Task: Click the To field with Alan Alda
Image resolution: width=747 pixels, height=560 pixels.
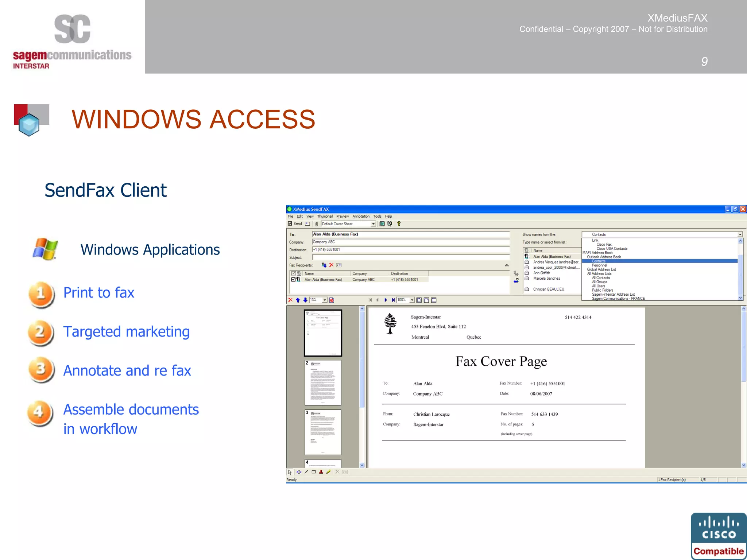Action: coord(411,234)
